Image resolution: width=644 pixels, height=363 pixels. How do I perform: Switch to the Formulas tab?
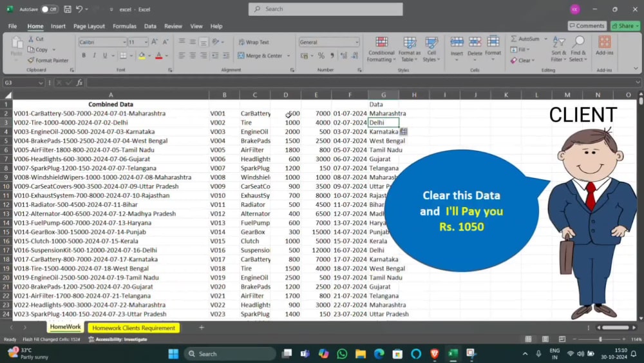pos(124,26)
